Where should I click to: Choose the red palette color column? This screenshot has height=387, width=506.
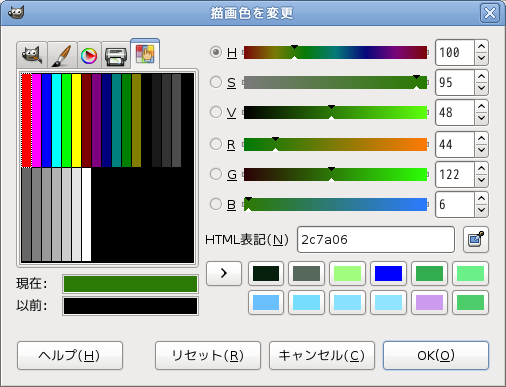[26, 120]
